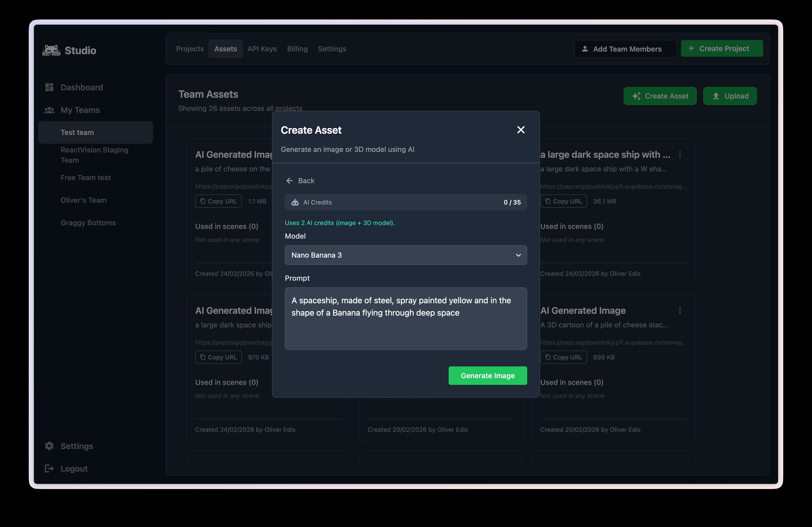Click the plus icon on Create Project
Screen dimensions: 812x527
pyautogui.click(x=691, y=48)
